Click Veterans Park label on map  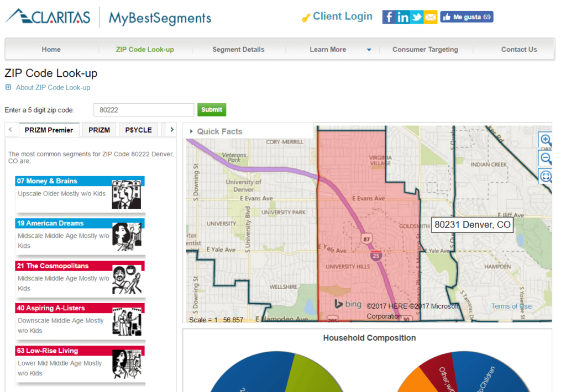pyautogui.click(x=234, y=157)
